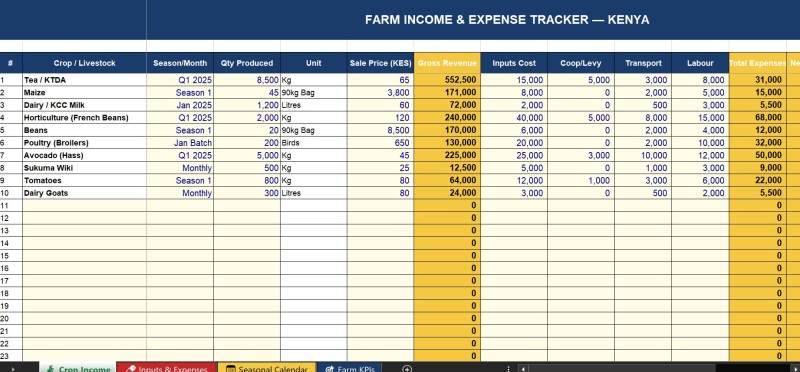Select inputs cost 25,000 for Avocado
The image size is (800, 372).
[514, 155]
